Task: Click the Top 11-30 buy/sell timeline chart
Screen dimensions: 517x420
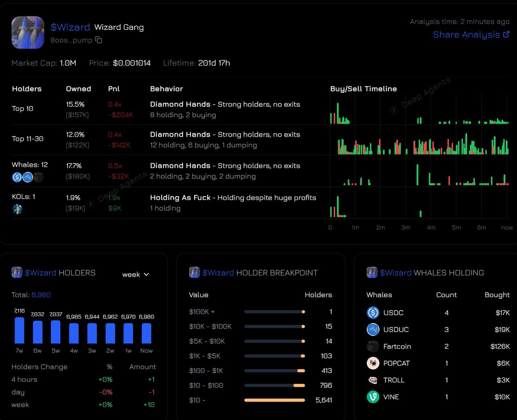Action: coord(419,143)
